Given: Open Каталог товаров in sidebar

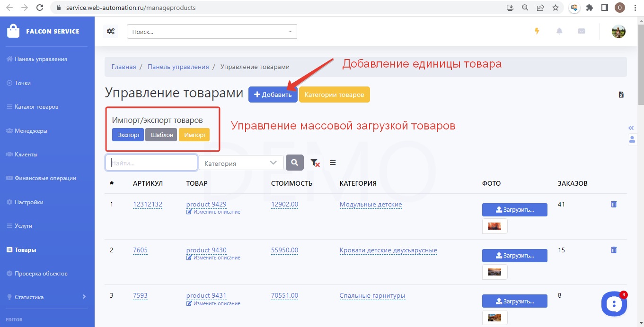Looking at the screenshot, I should click(36, 107).
